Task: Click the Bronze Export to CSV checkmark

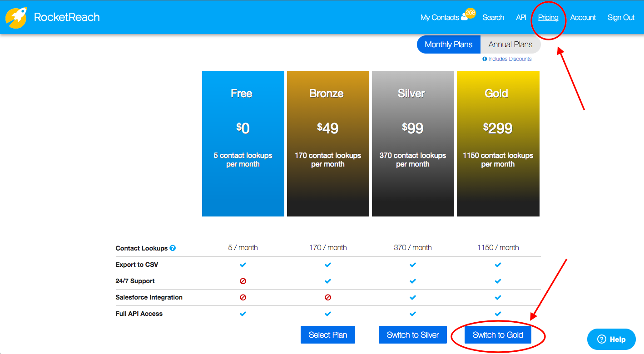Action: (328, 265)
